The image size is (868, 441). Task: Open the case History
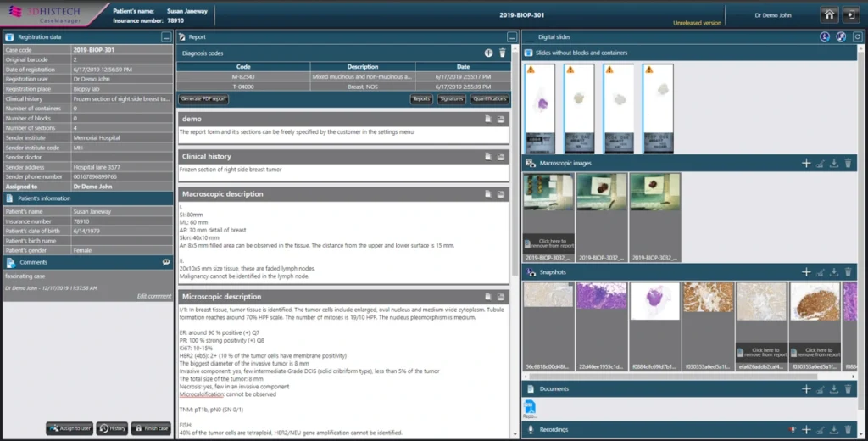click(113, 428)
